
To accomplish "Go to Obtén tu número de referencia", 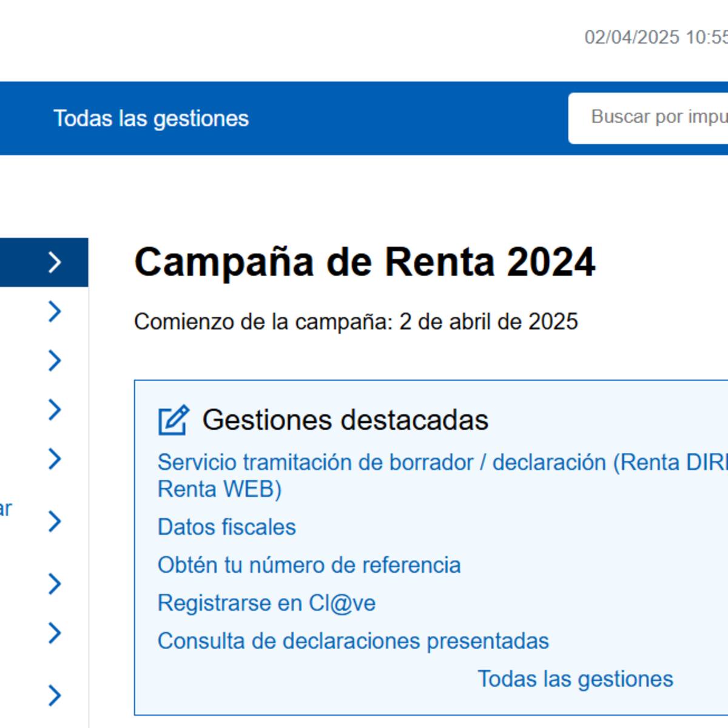I will [x=309, y=565].
